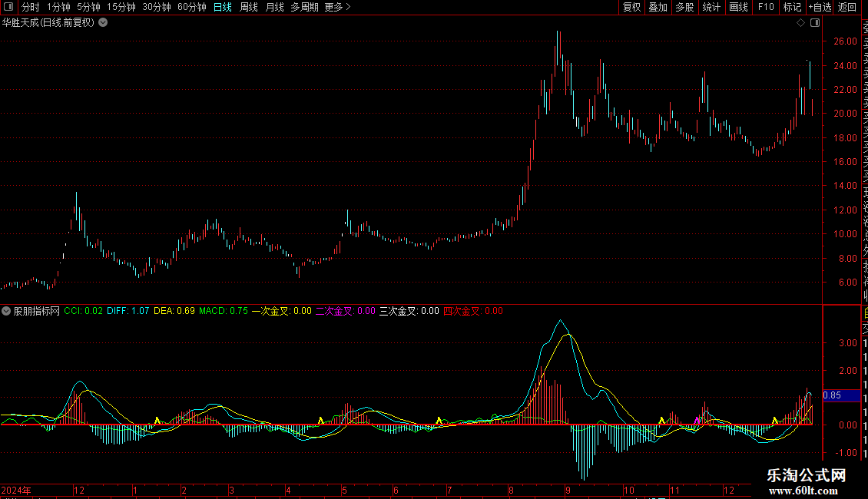Image resolution: width=868 pixels, height=499 pixels.
Task: Click the 华胜天成(日线.前复权) chart title
Action: (48, 23)
